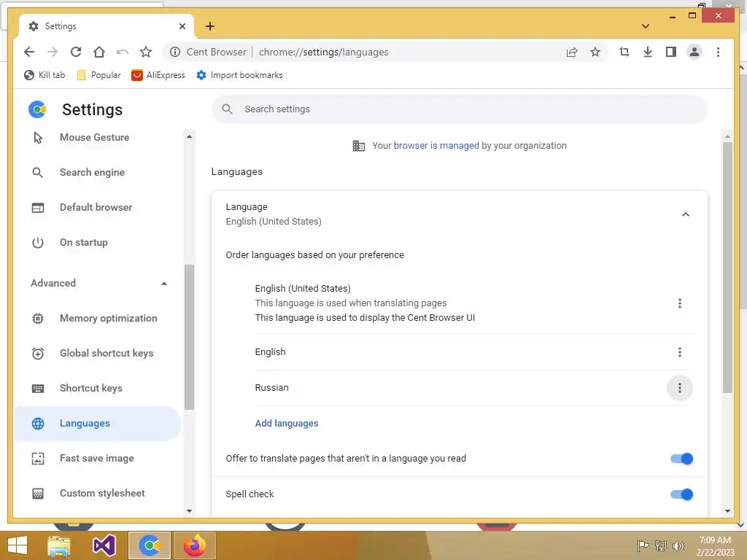Switch to Firefox in taskbar

tap(194, 545)
